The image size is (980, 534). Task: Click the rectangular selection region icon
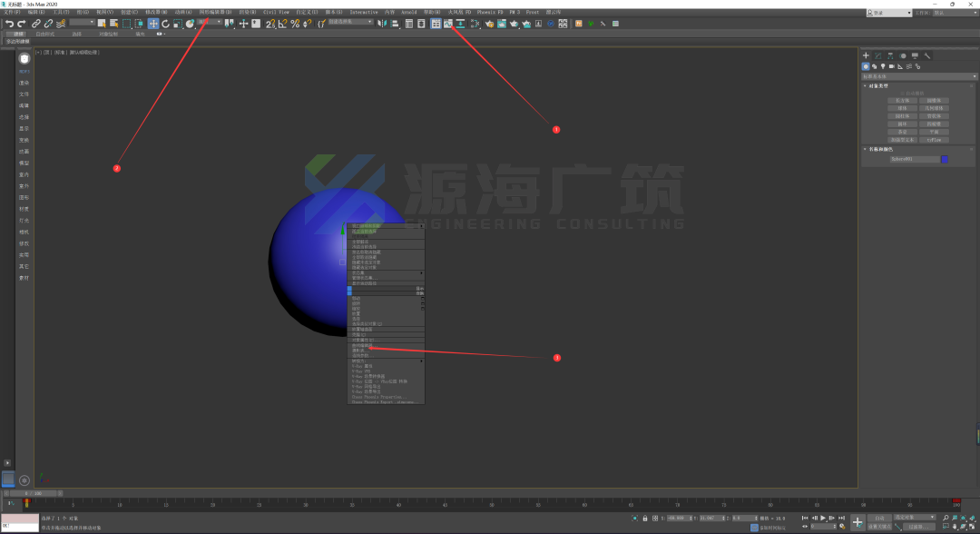click(127, 24)
